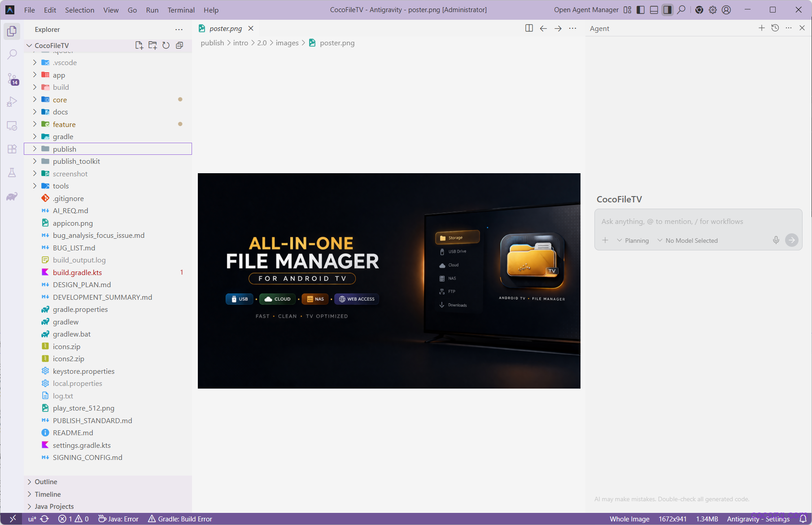
Task: Open notifications bell in status bar
Action: pyautogui.click(x=803, y=519)
